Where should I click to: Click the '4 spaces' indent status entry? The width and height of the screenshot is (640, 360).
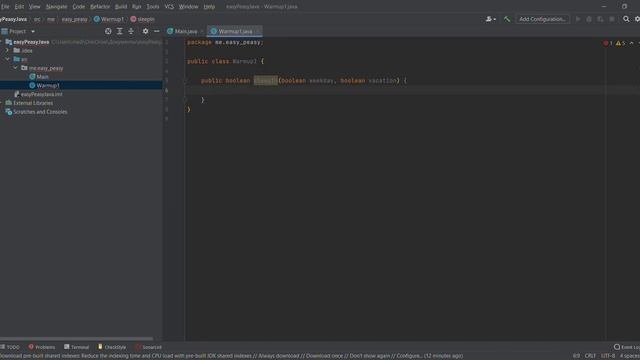[x=629, y=356]
